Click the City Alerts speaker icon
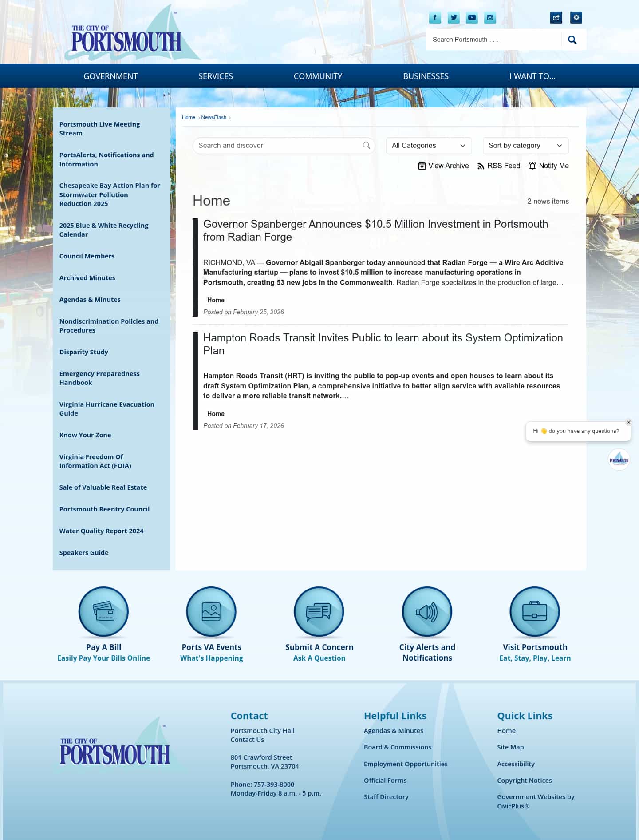 [427, 612]
